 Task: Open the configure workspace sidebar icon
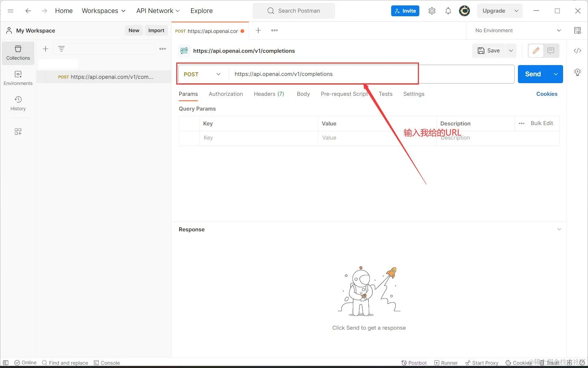(x=18, y=132)
